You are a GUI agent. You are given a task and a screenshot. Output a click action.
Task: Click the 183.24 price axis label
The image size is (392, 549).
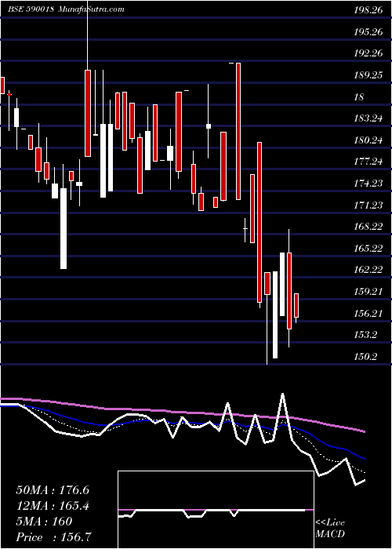[x=368, y=118]
